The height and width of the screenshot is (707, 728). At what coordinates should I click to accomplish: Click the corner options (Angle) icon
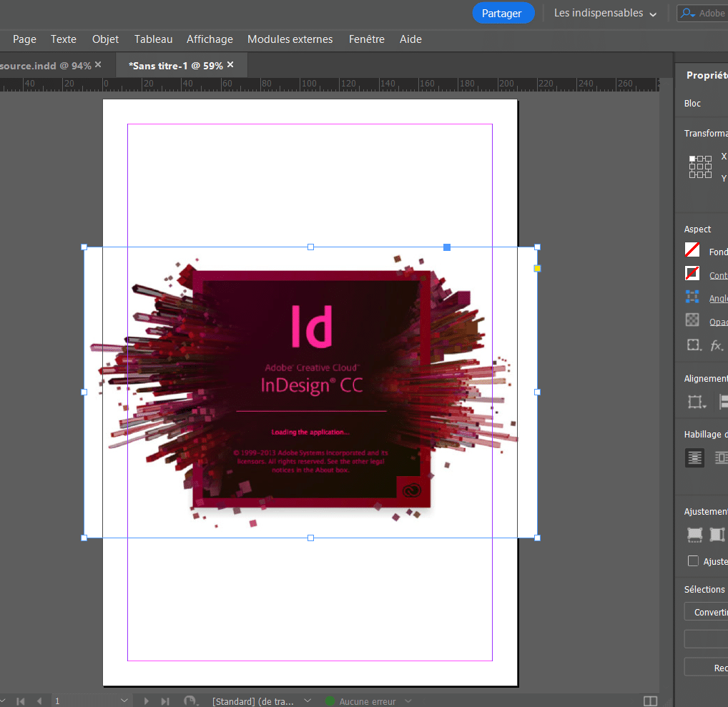coord(692,297)
